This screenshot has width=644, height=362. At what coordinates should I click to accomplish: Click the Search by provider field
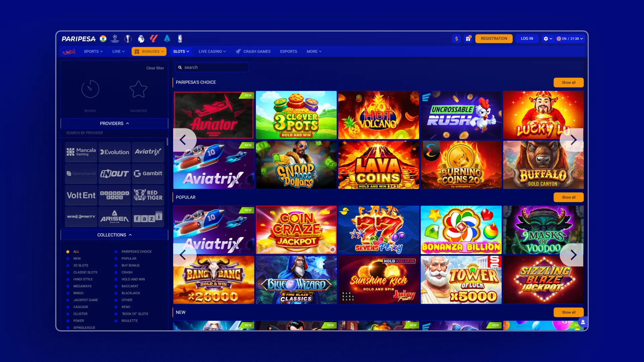tap(114, 133)
